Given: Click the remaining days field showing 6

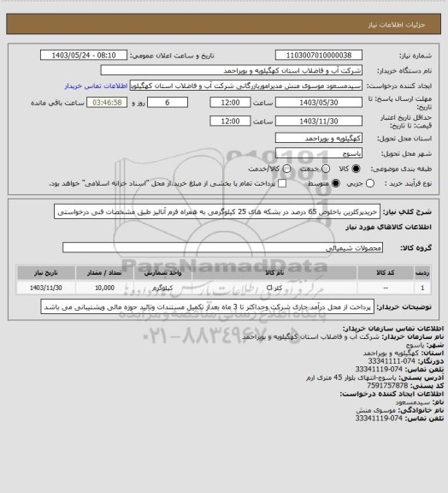Looking at the screenshot, I should [x=168, y=103].
